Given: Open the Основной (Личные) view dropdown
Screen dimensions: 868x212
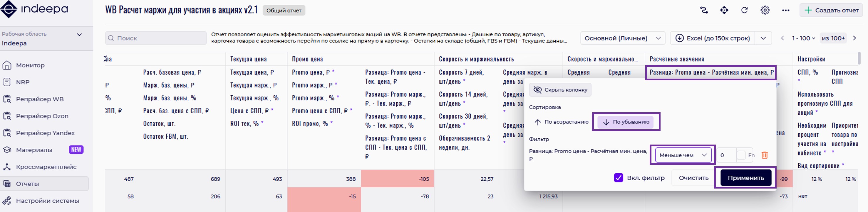Looking at the screenshot, I should [x=623, y=38].
